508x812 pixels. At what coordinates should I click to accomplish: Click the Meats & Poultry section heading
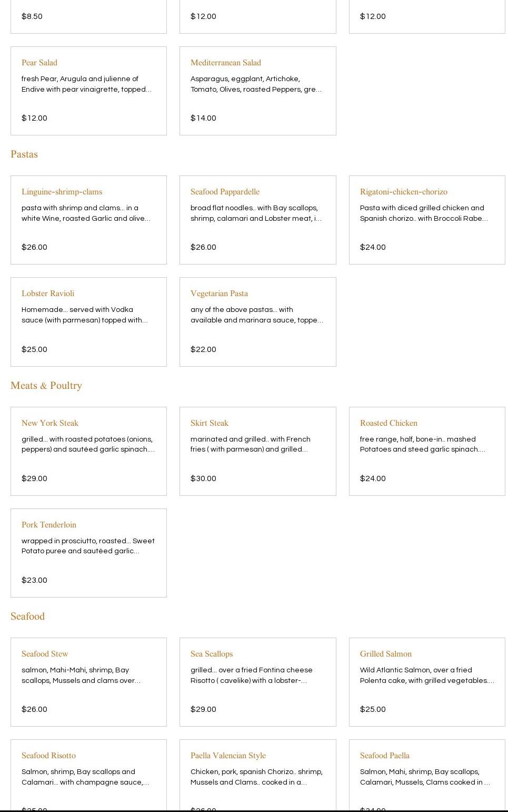coord(46,386)
